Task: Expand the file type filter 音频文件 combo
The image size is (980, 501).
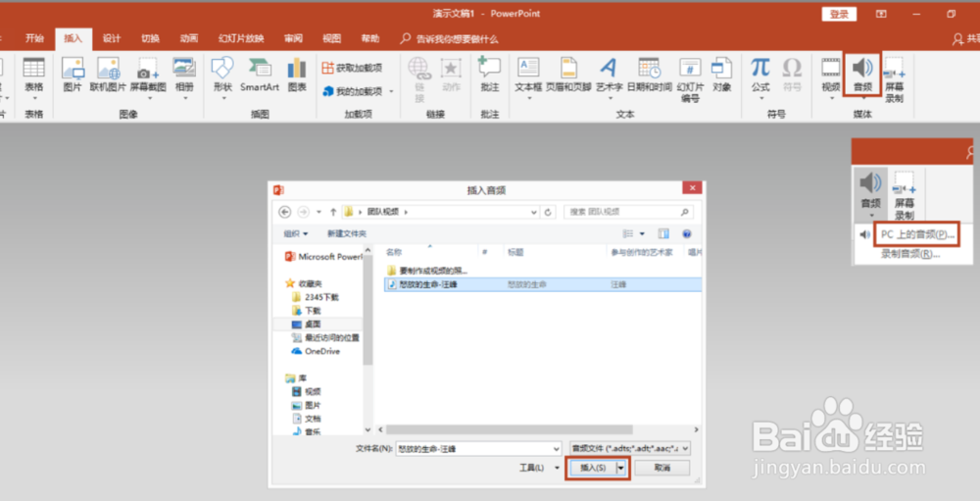Action: point(630,448)
